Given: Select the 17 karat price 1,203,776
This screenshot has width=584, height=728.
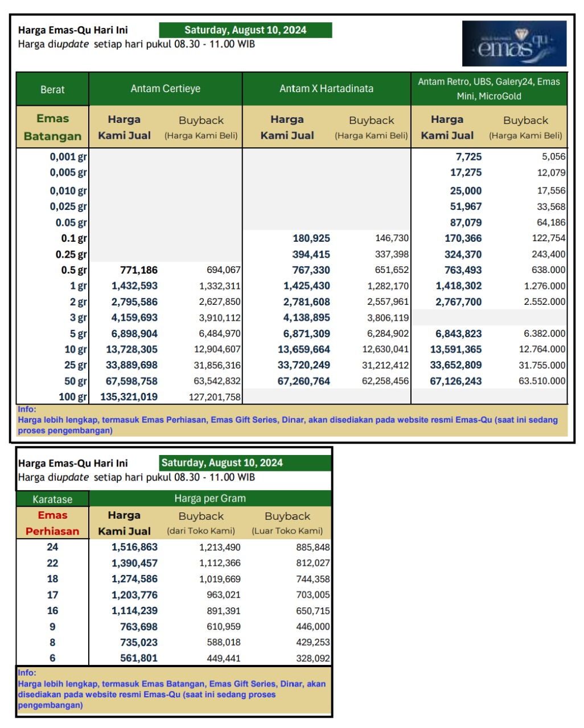Looking at the screenshot, I should coord(134,595).
